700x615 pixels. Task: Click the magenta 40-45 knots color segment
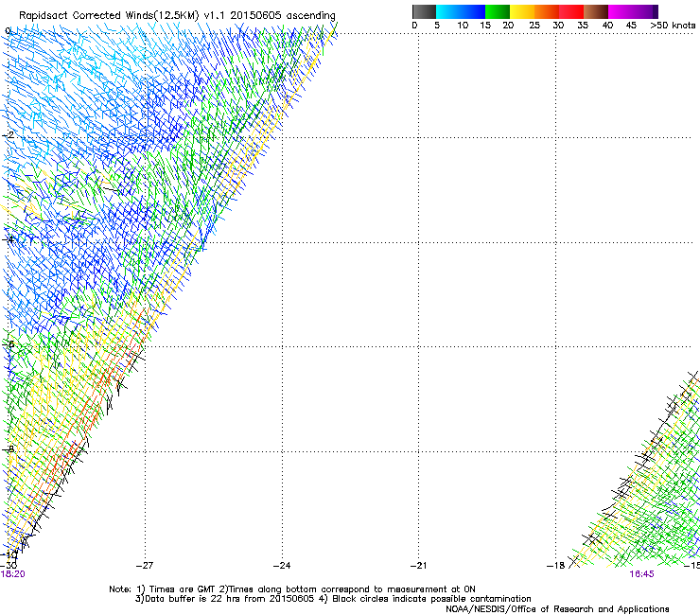coord(621,11)
